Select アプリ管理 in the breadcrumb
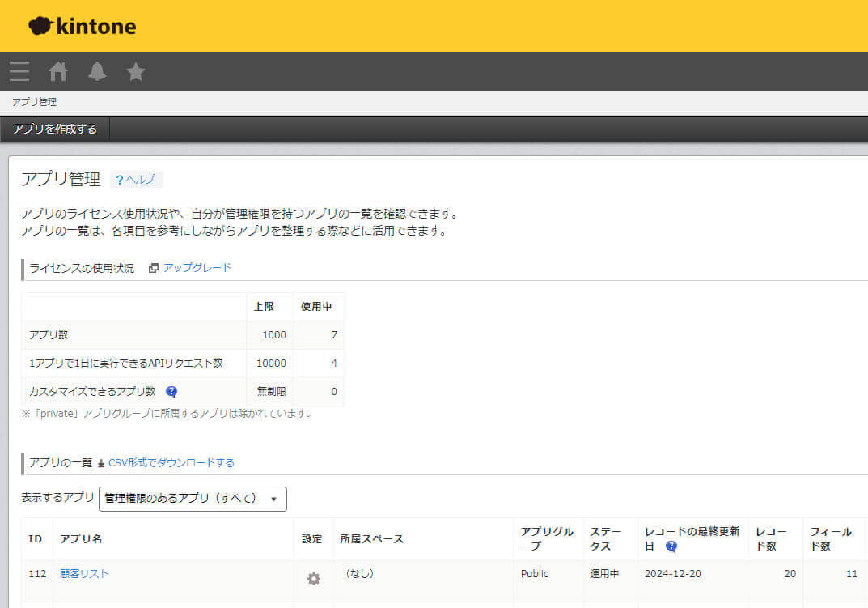 coord(32,101)
